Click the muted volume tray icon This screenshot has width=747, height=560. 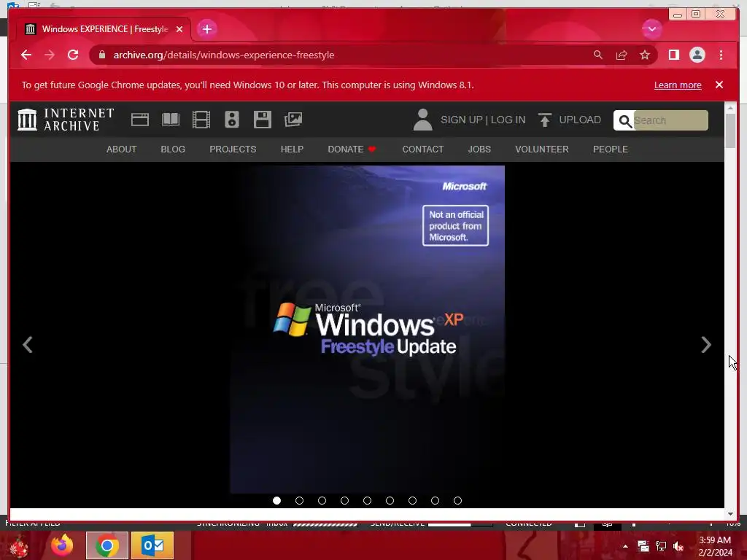pos(678,546)
